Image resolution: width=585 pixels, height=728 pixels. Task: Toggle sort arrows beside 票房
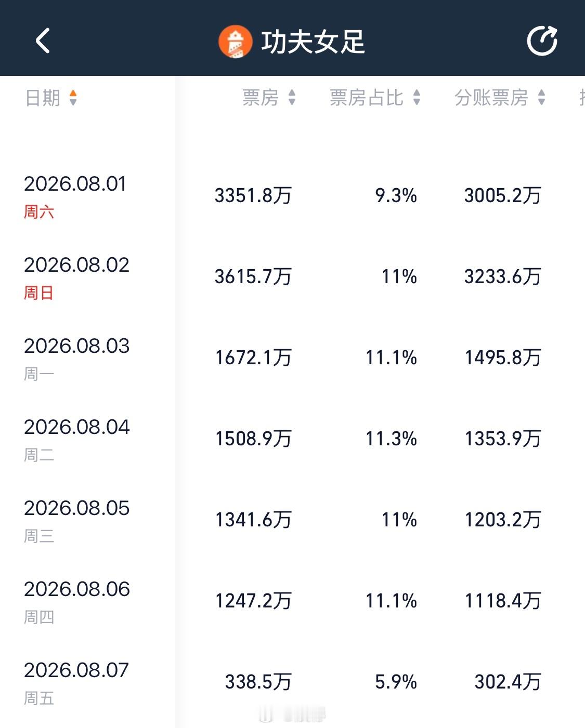point(292,98)
